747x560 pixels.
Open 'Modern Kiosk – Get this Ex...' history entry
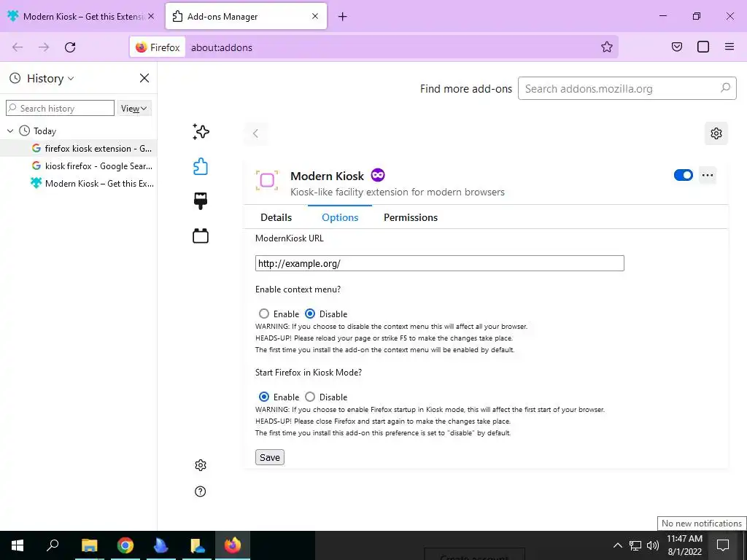coord(79,183)
